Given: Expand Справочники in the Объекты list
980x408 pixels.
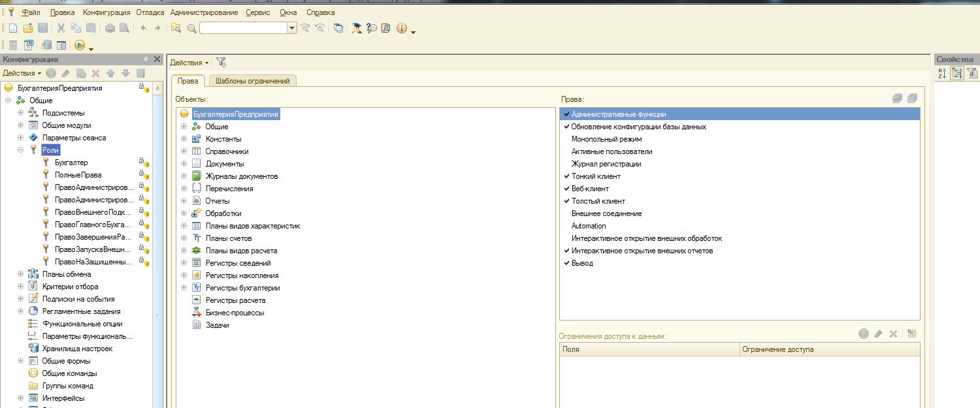Looking at the screenshot, I should (184, 151).
